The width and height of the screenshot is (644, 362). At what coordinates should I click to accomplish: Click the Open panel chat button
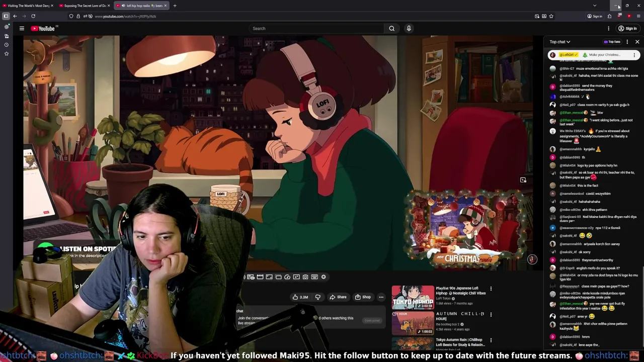click(372, 320)
